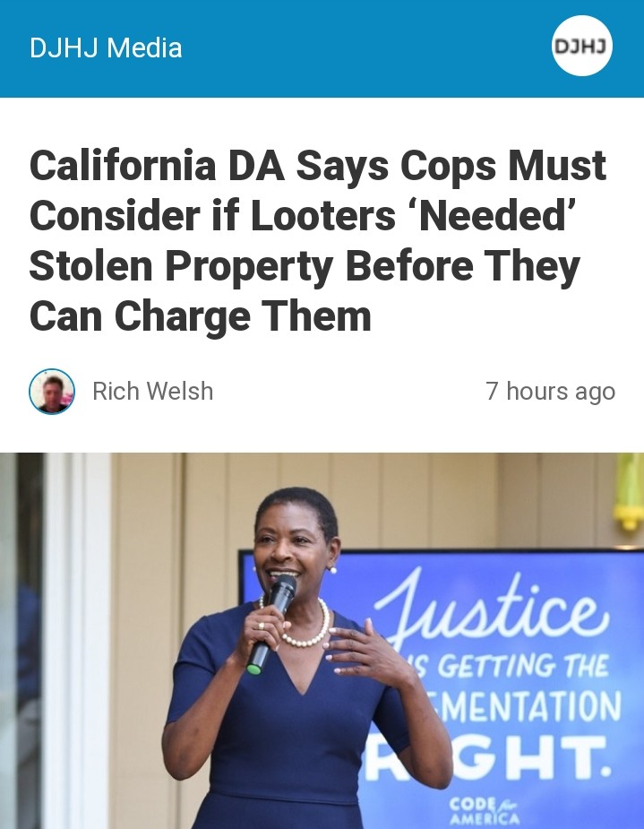The height and width of the screenshot is (829, 644).
Task: Tap the 'MENTATION' sign text in photo
Action: coord(526,707)
